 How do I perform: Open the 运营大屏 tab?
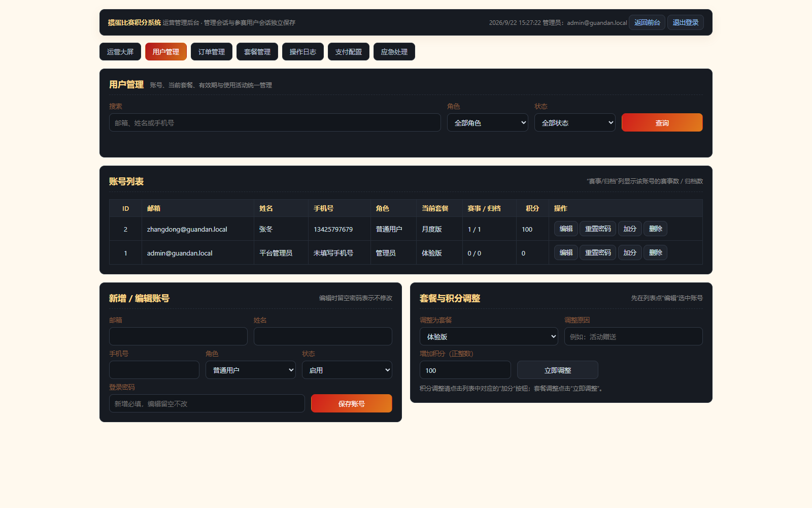pyautogui.click(x=120, y=52)
